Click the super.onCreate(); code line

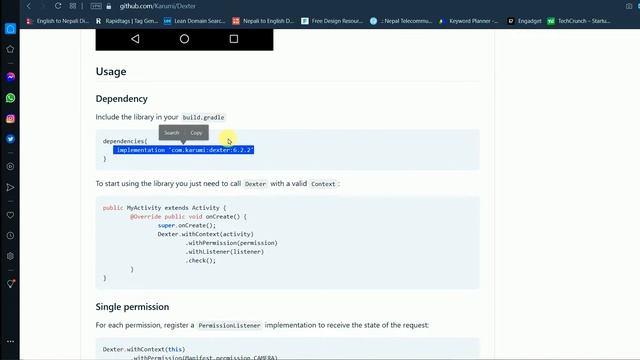(x=187, y=225)
